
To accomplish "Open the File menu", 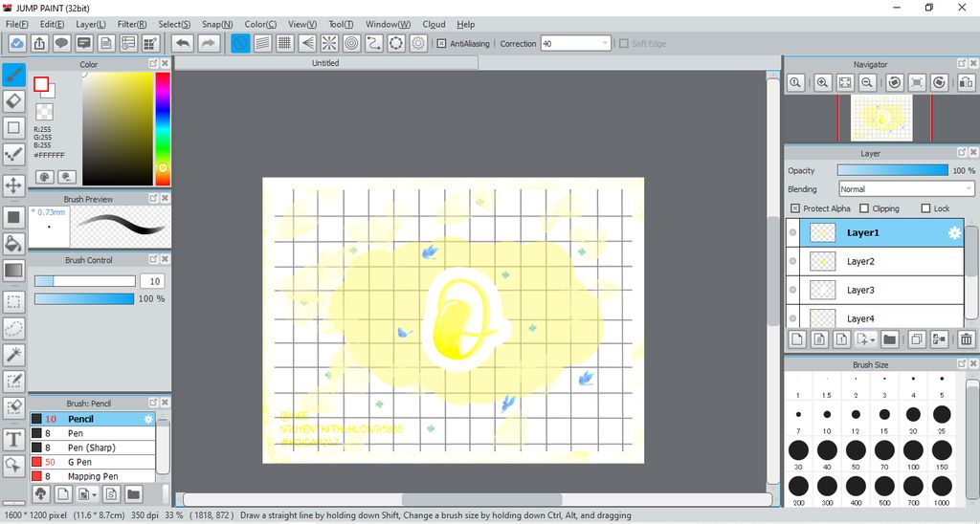I will coord(17,24).
